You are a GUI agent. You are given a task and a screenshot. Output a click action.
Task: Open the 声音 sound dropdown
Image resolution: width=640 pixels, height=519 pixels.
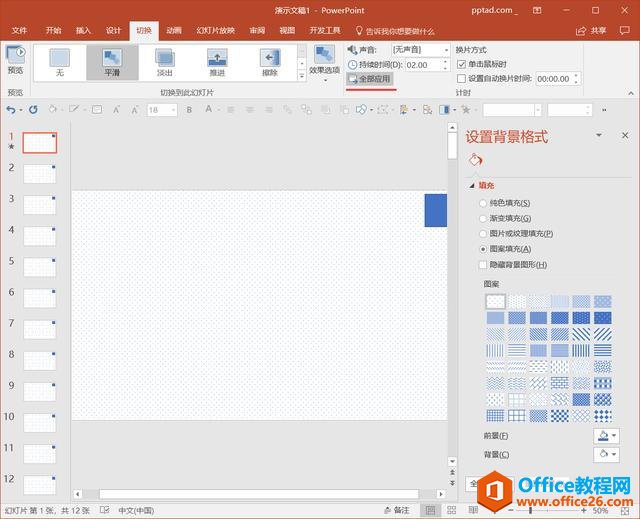(x=420, y=49)
